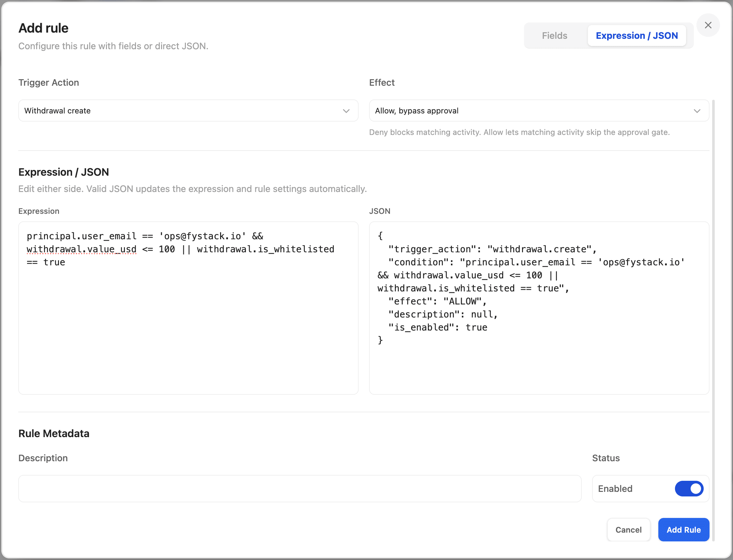The height and width of the screenshot is (560, 733).
Task: Click the "trigger_action" line in JSON
Action: (x=492, y=249)
